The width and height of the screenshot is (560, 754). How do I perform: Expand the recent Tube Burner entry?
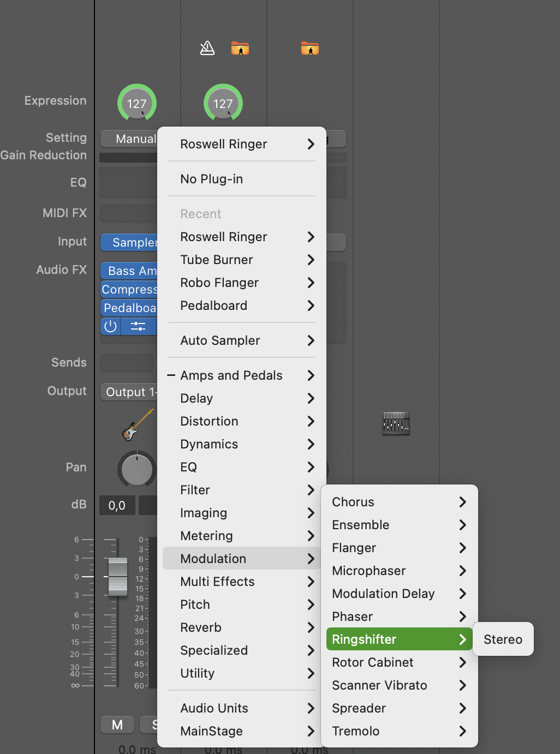tap(242, 260)
